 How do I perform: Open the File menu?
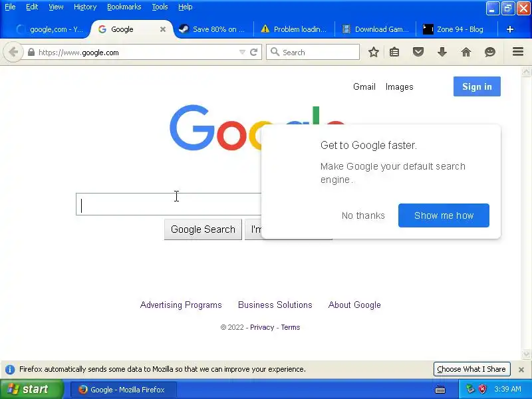(10, 7)
